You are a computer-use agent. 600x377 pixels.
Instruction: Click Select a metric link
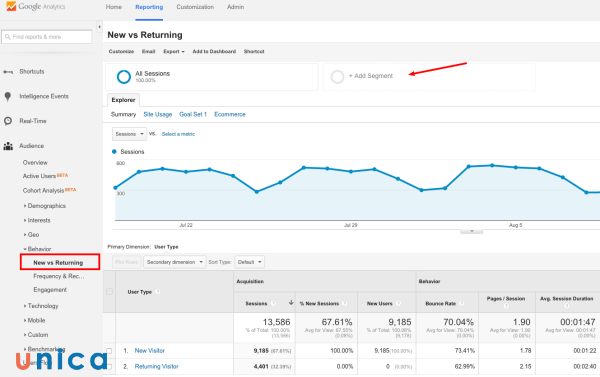point(178,134)
